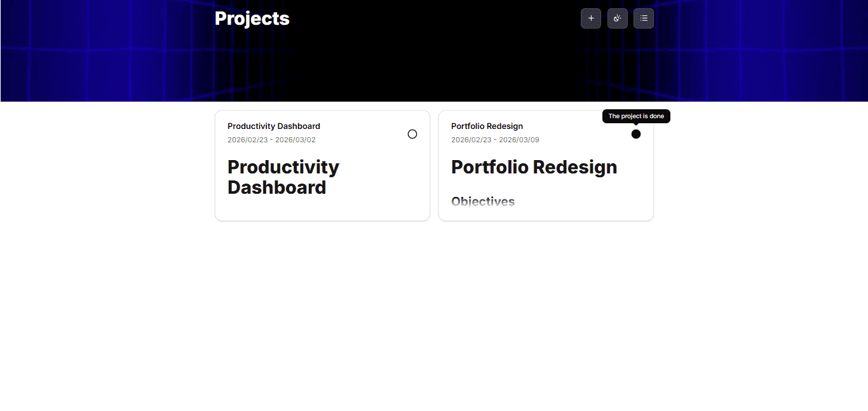Click Portfolio Redesign start date 2026/02/23
Screen dimensions: 868x411
[x=471, y=140]
